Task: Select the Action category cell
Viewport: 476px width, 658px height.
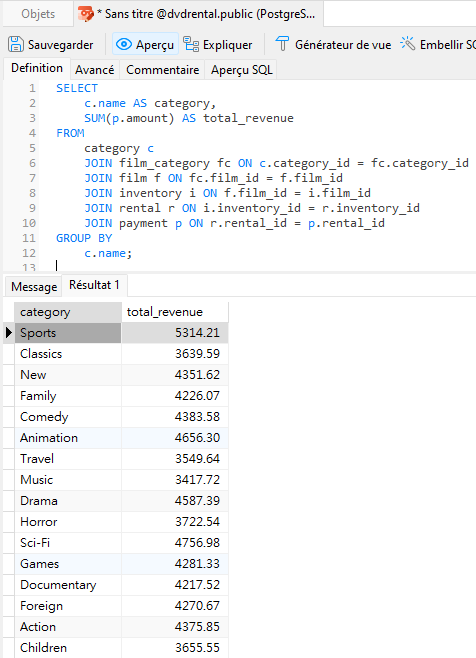Action: pos(68,627)
